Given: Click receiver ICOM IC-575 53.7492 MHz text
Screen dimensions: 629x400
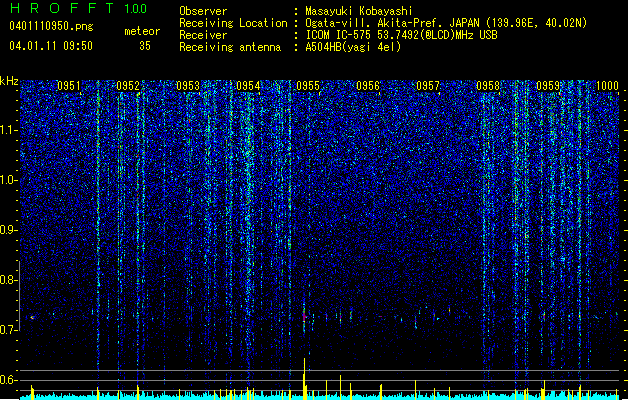Looking at the screenshot, I should click(x=402, y=35).
